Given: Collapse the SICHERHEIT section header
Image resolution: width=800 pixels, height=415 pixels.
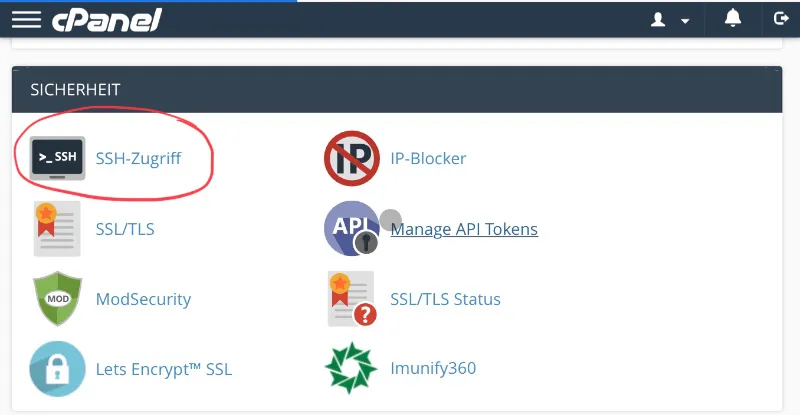Looking at the screenshot, I should pyautogui.click(x=397, y=89).
